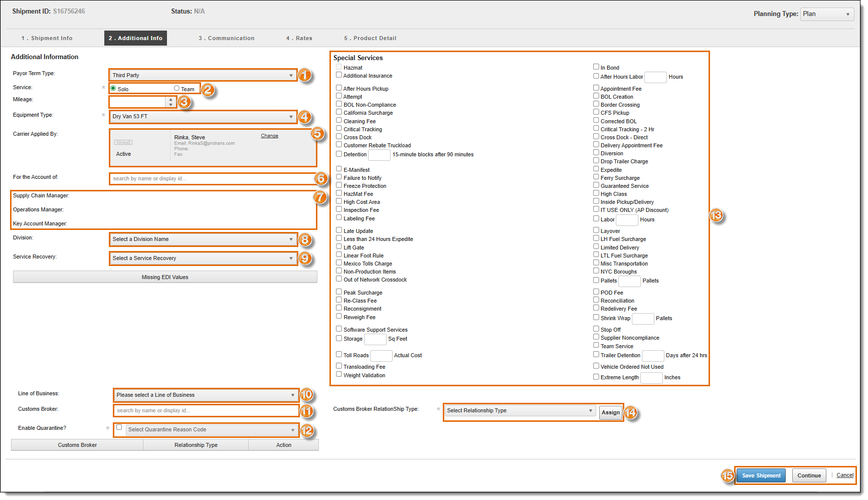Expand the Equipment Type dropdown
Screen dimensions: 868x500
coord(203,117)
